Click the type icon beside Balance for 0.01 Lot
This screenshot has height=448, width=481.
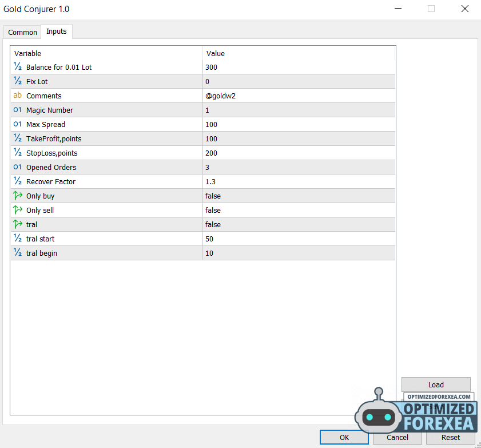point(18,66)
